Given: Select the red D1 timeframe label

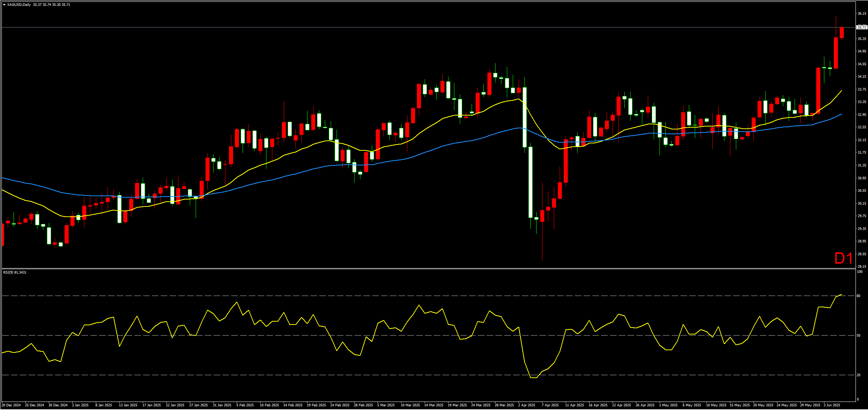Looking at the screenshot, I should point(843,259).
